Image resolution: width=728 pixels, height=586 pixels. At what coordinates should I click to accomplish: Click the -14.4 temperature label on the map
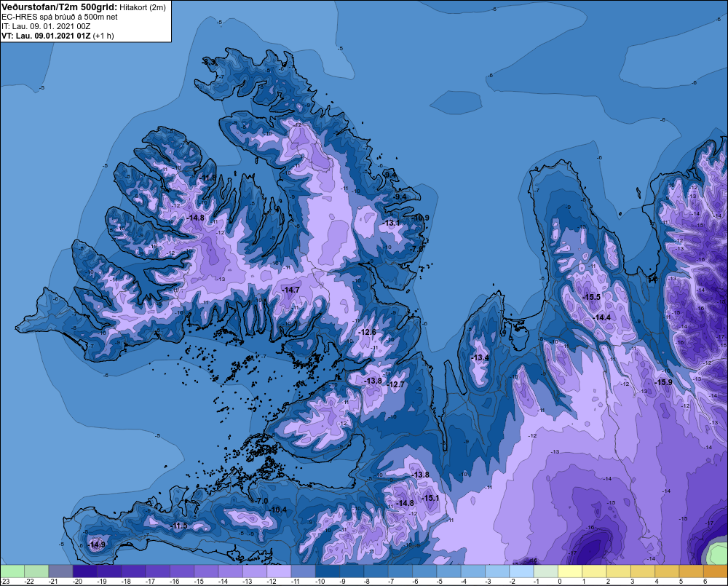tap(602, 317)
